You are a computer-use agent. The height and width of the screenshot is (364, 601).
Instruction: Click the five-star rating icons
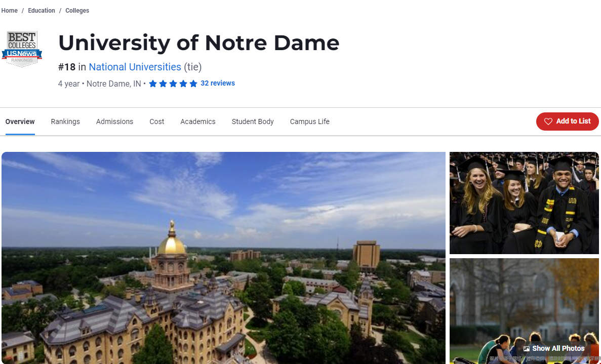173,84
